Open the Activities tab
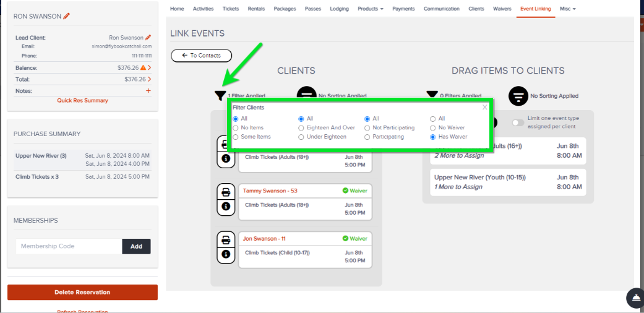The image size is (644, 313). pos(204,9)
